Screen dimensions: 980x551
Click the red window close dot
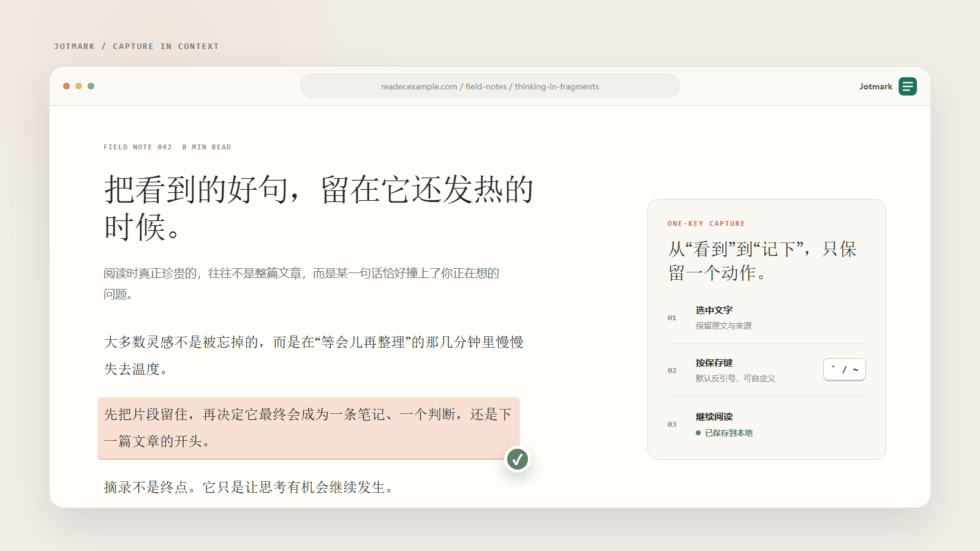pos(66,86)
